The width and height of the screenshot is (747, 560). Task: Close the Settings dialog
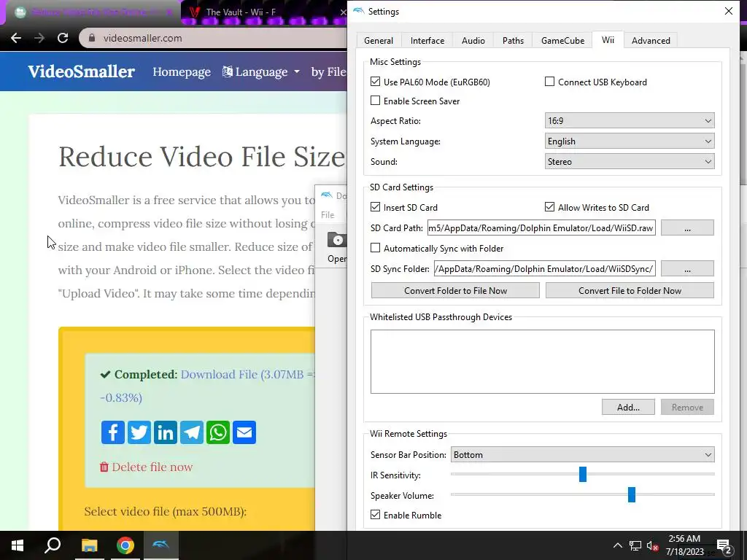point(729,11)
